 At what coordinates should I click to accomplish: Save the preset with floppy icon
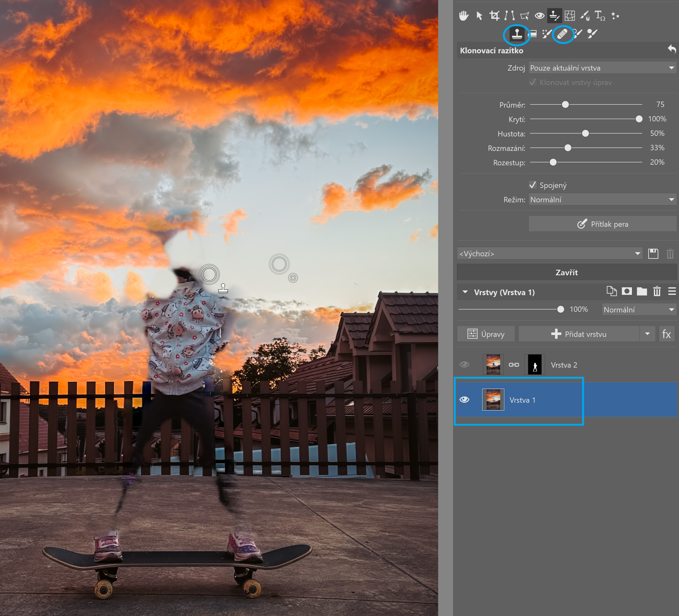tap(653, 254)
